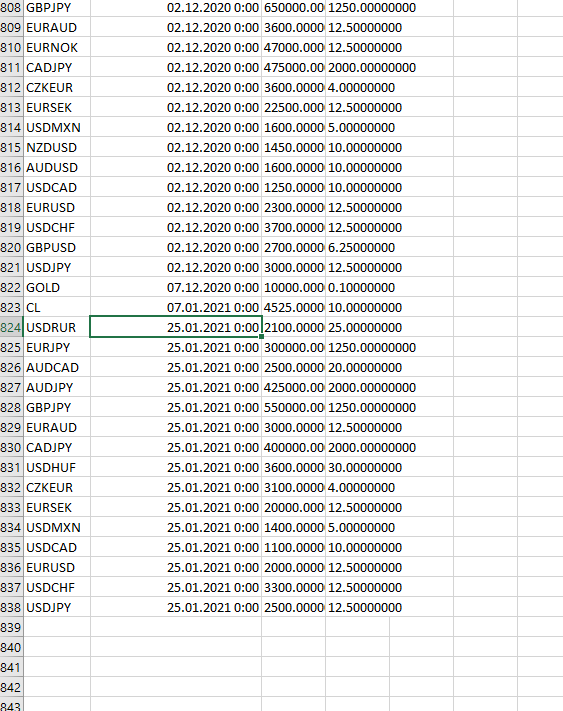This screenshot has width=563, height=711.
Task: Click the EURJPY cell
Action: (57, 347)
